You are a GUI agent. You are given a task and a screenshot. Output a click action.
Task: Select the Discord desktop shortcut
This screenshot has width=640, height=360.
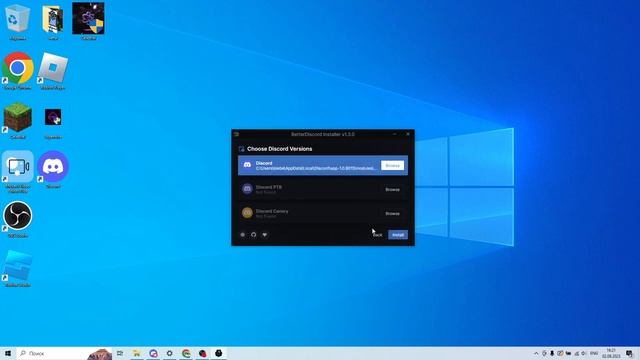[x=53, y=169]
